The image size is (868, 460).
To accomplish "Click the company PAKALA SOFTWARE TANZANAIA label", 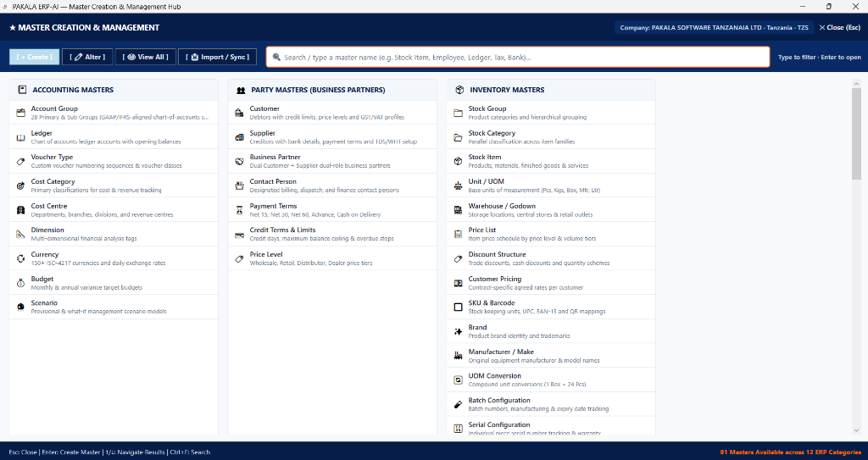I will coord(714,27).
